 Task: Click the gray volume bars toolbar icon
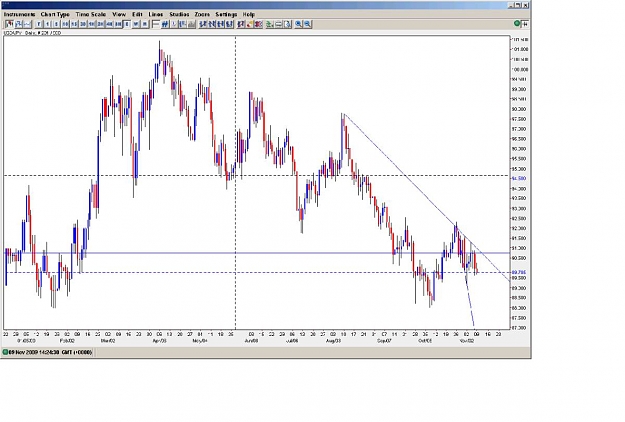pyautogui.click(x=191, y=24)
